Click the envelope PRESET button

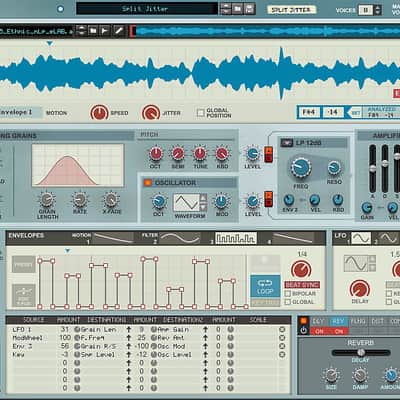point(24,265)
